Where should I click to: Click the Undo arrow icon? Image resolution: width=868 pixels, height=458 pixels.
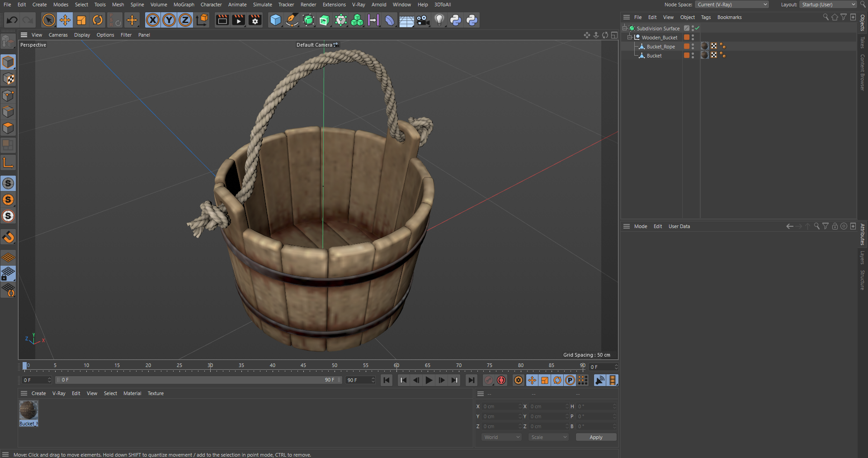click(x=12, y=20)
